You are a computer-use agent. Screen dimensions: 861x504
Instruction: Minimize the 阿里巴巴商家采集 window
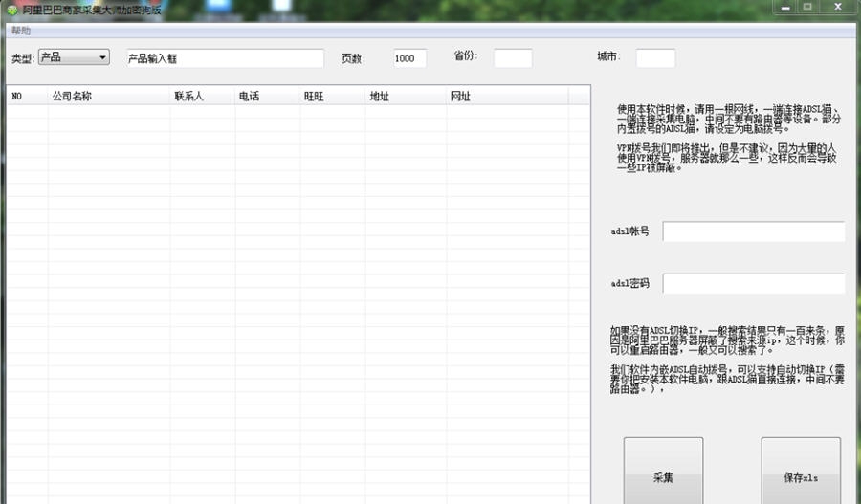point(785,7)
